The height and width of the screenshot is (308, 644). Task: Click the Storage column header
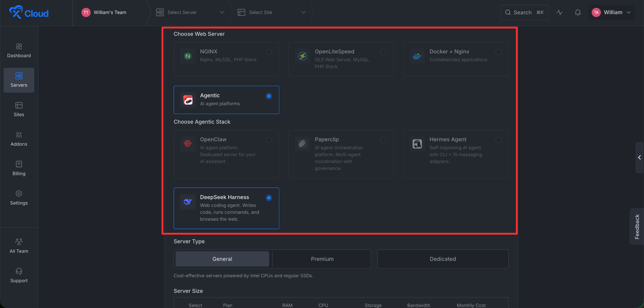click(373, 305)
